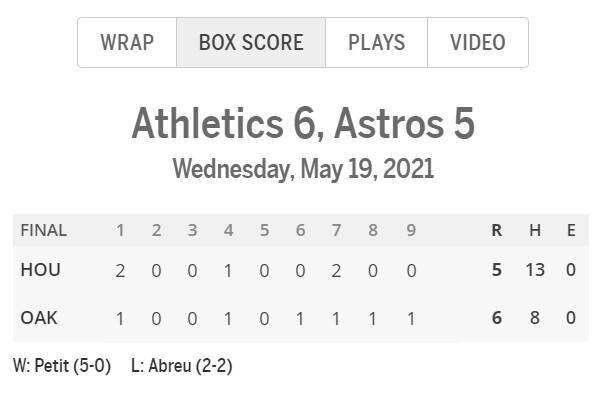Select the BOX SCORE tab

tap(251, 43)
